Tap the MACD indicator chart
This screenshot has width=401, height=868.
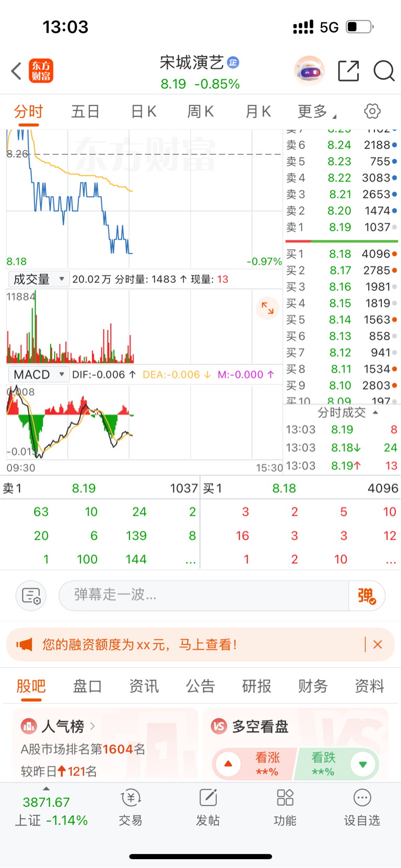[144, 421]
